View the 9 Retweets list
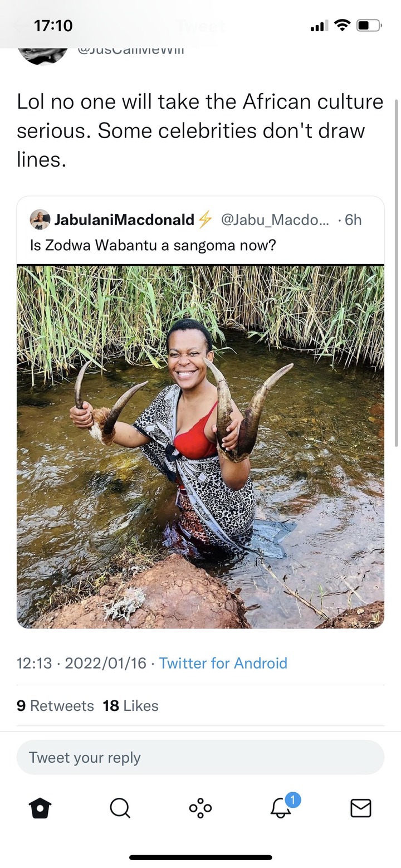Screen dimensions: 401x868 coord(55,705)
